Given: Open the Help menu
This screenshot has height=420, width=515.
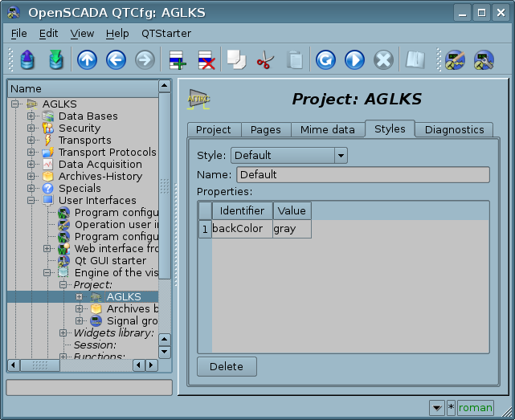Looking at the screenshot, I should coord(117,33).
